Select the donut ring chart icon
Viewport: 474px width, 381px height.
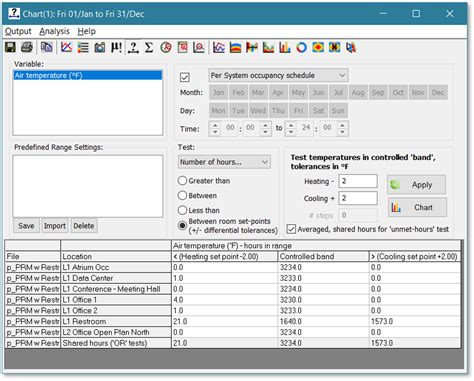pos(301,47)
